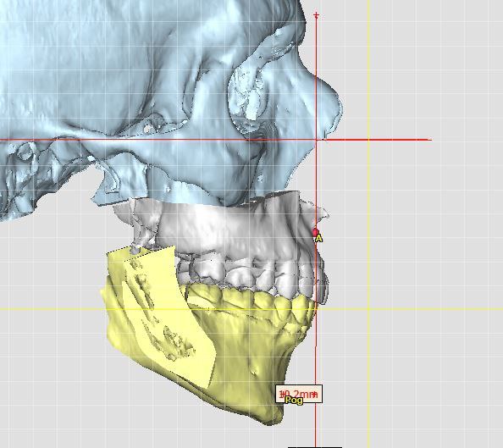
Task: Click the black scale bar at the bottom edge
Action: pos(315,446)
